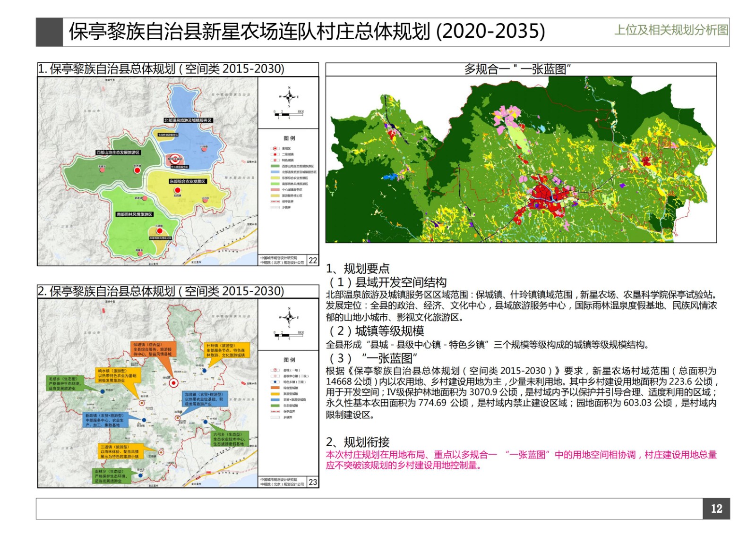
Task: Click the compass rose on map page 22
Action: coord(289,97)
